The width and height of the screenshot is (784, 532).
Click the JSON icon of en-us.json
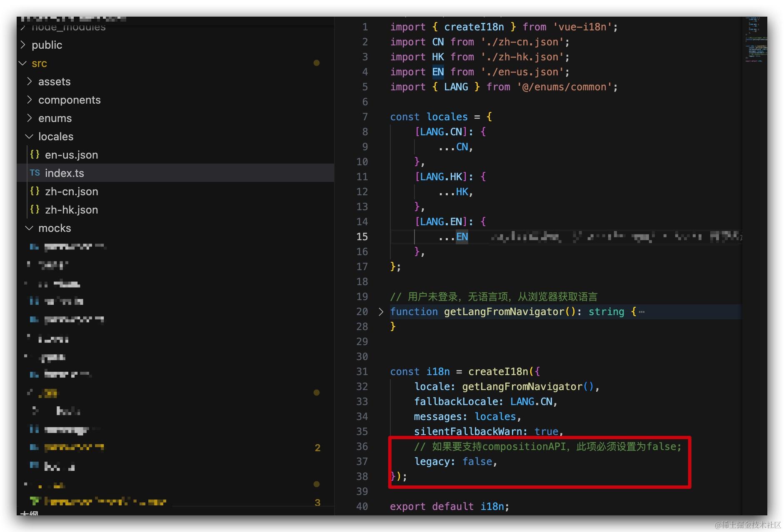click(x=35, y=154)
